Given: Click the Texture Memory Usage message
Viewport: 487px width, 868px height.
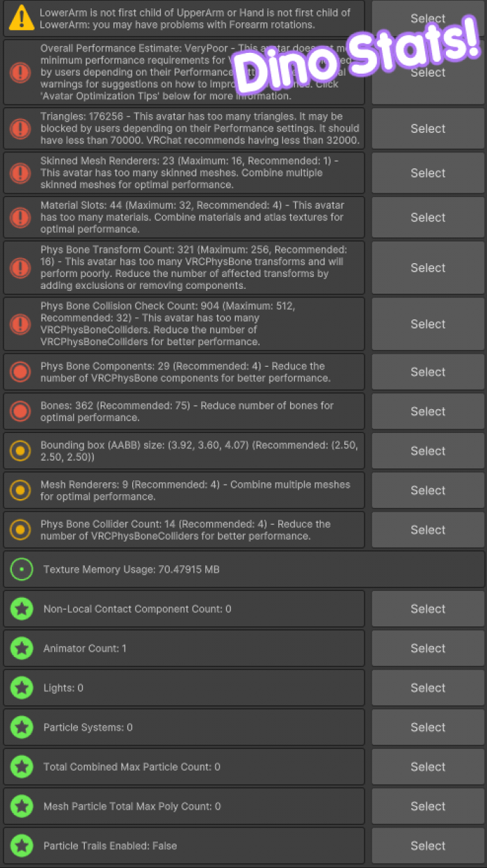Looking at the screenshot, I should 131,569.
